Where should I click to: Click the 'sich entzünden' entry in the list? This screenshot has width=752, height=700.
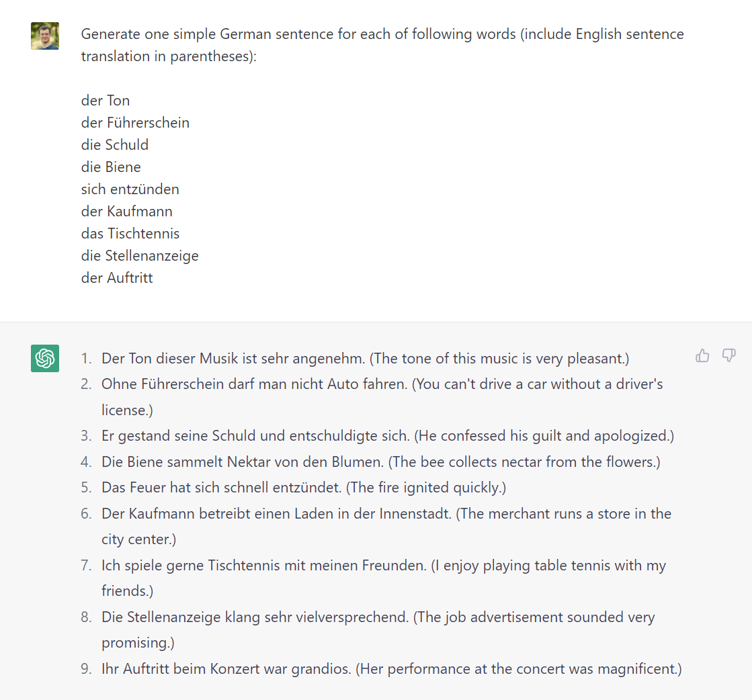tap(130, 189)
